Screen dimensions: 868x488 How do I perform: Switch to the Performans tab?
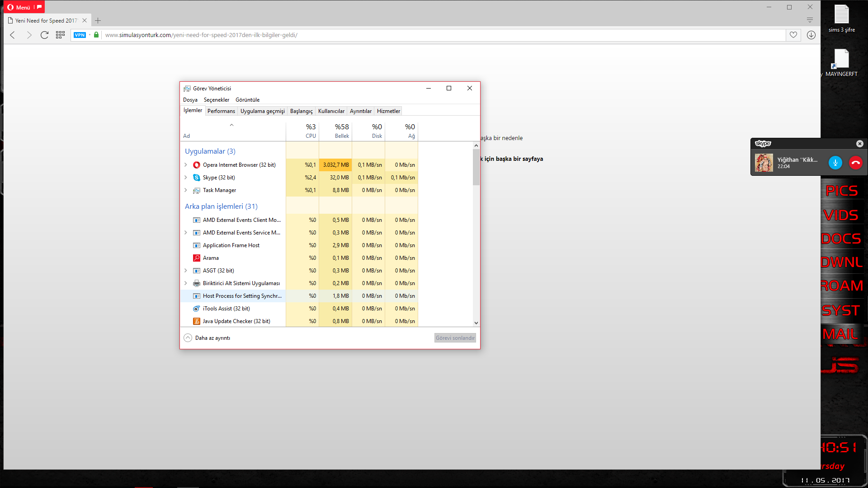click(221, 111)
